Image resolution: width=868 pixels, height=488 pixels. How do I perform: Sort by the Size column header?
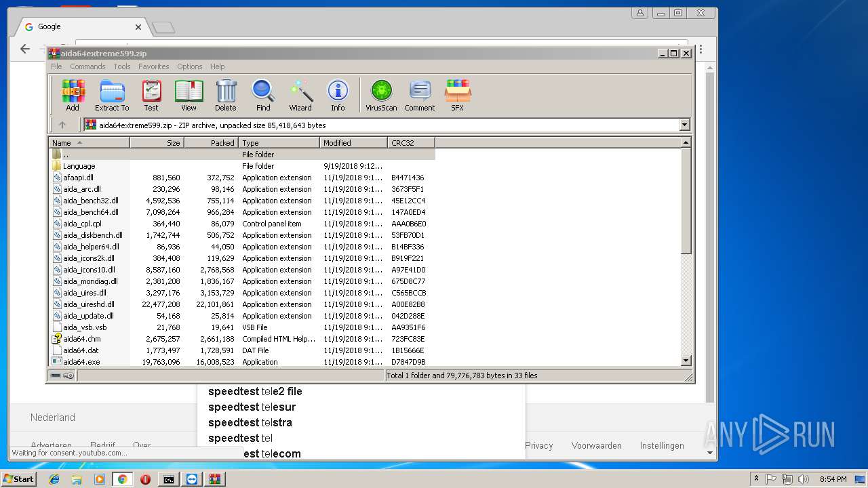(x=157, y=142)
